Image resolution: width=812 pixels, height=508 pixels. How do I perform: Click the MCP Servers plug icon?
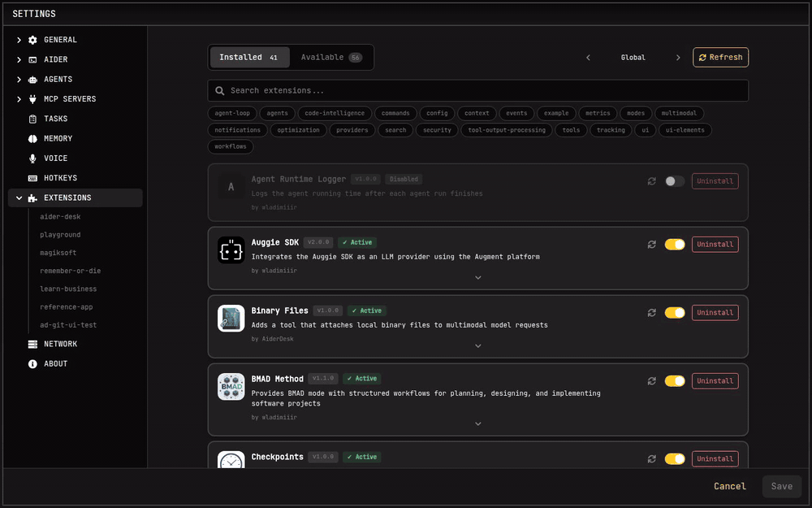click(32, 99)
